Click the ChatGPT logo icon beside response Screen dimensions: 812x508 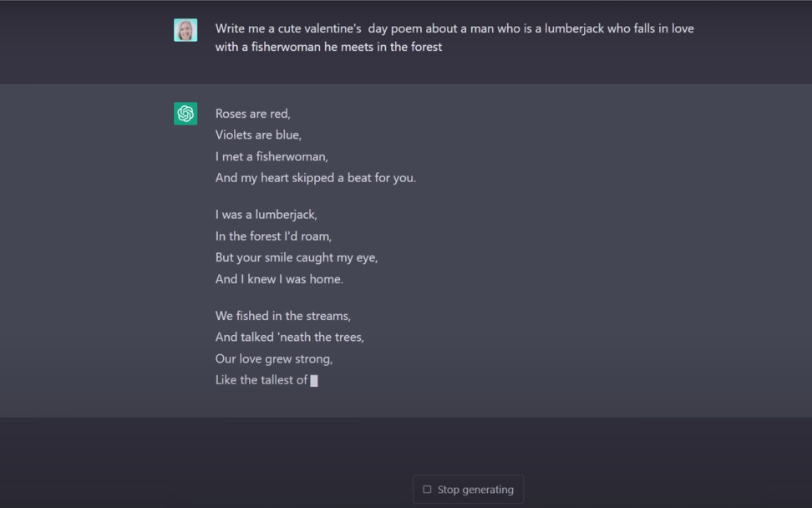pyautogui.click(x=185, y=114)
